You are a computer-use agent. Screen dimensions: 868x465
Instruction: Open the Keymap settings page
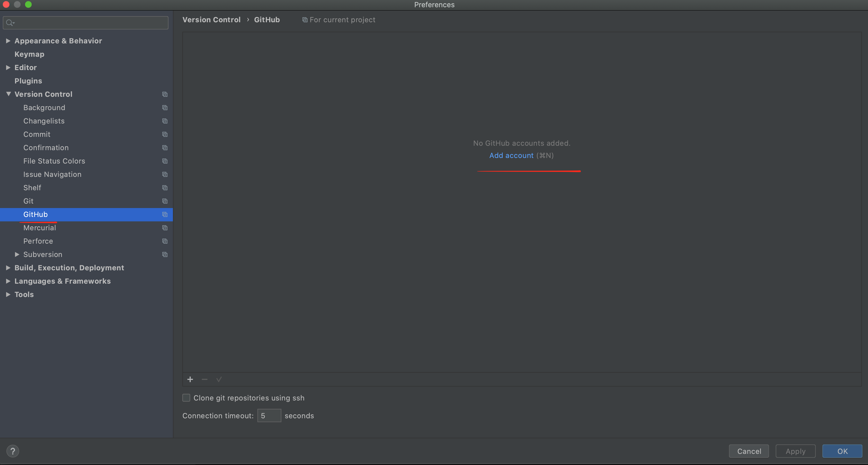coord(29,54)
